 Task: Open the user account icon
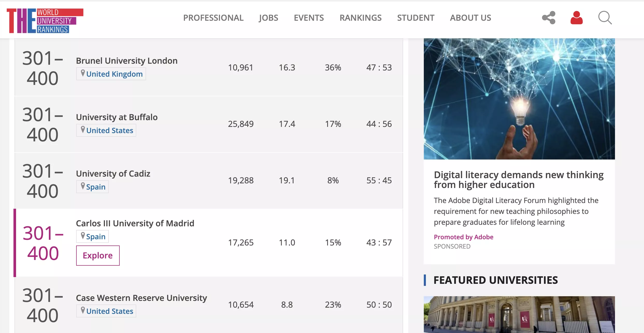pos(576,18)
